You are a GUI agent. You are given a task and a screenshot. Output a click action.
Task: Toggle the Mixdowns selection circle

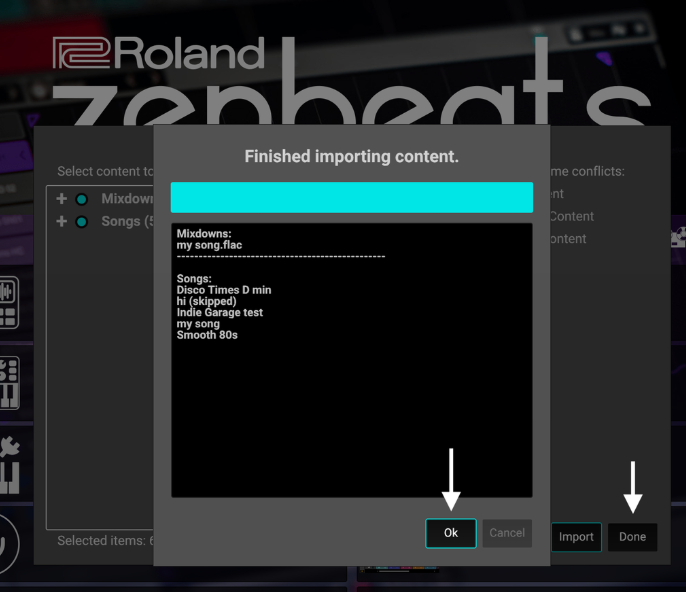(81, 199)
